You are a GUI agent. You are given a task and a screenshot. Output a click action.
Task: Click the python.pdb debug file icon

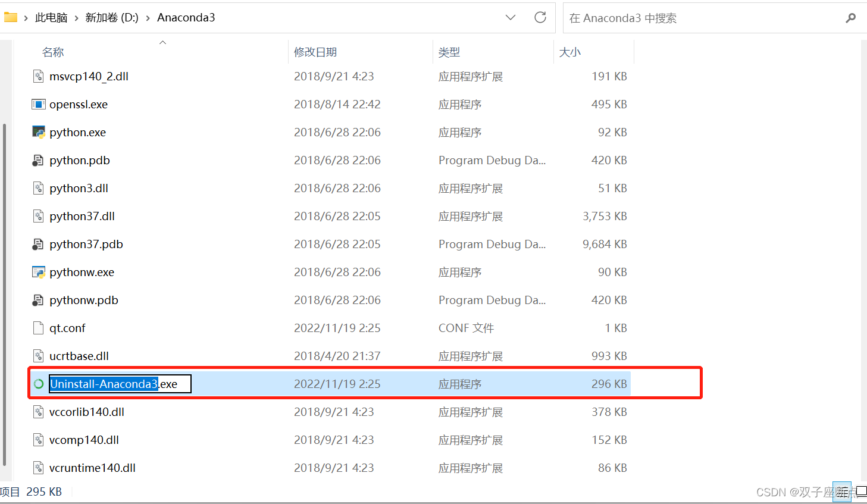(37, 160)
